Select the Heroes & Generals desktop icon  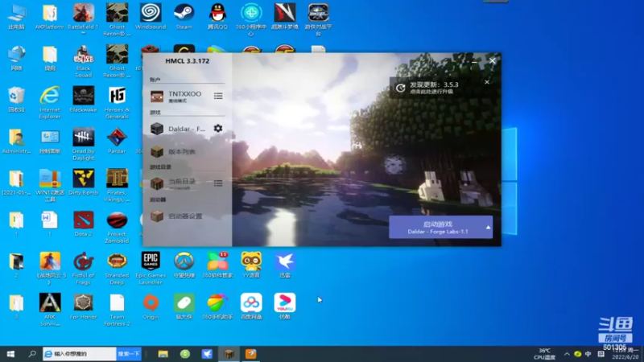click(x=117, y=103)
